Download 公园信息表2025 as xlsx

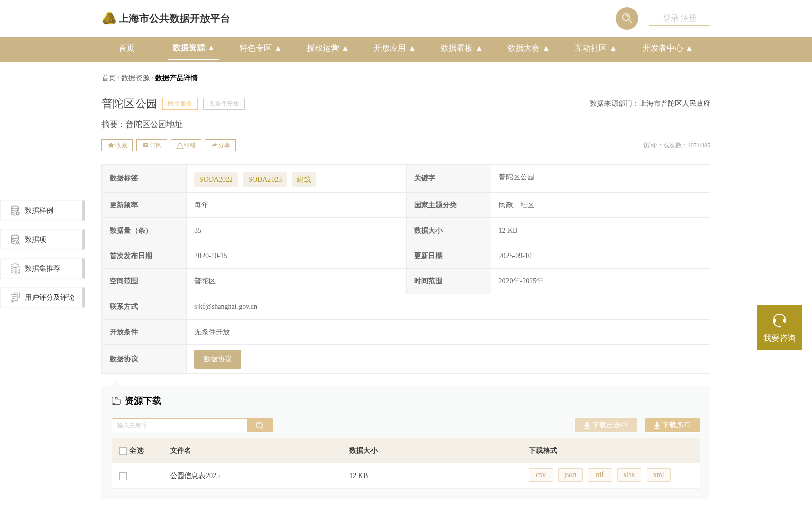629,475
